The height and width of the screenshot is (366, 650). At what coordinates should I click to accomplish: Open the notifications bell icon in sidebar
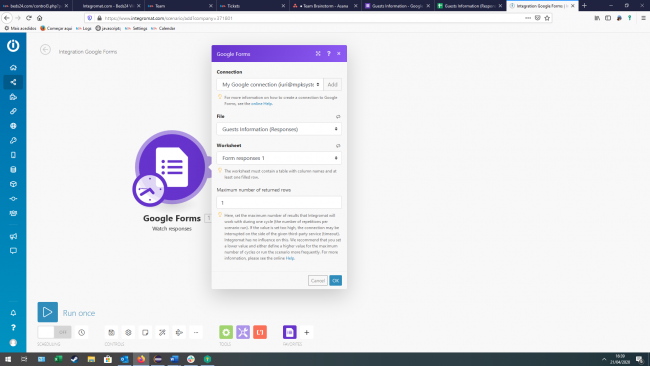13,313
